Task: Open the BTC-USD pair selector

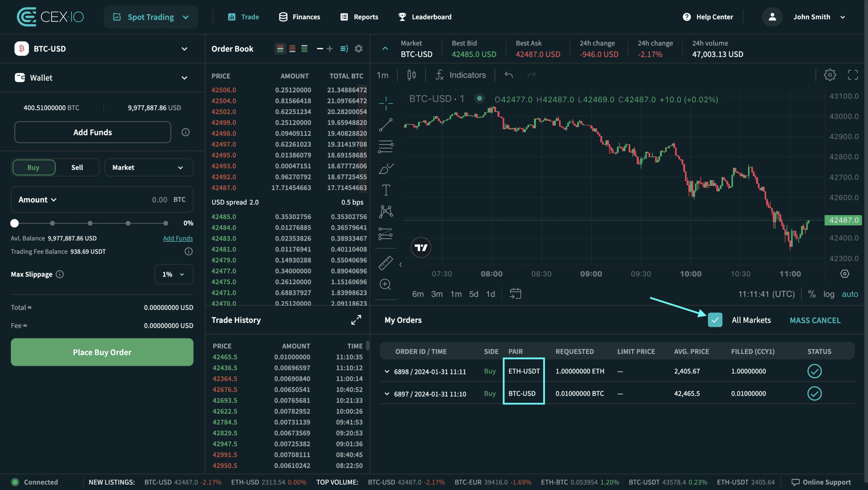Action: [x=102, y=49]
